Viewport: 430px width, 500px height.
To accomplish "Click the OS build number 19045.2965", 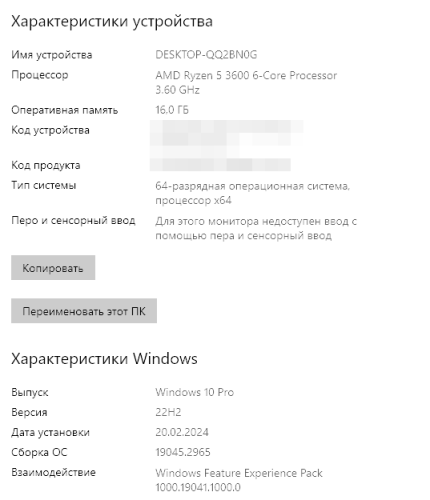I will pos(183,452).
